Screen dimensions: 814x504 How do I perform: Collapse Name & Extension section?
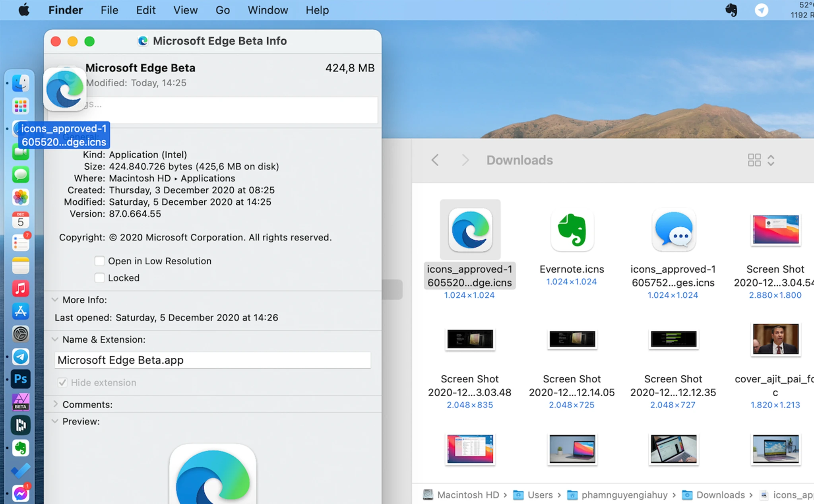click(55, 339)
